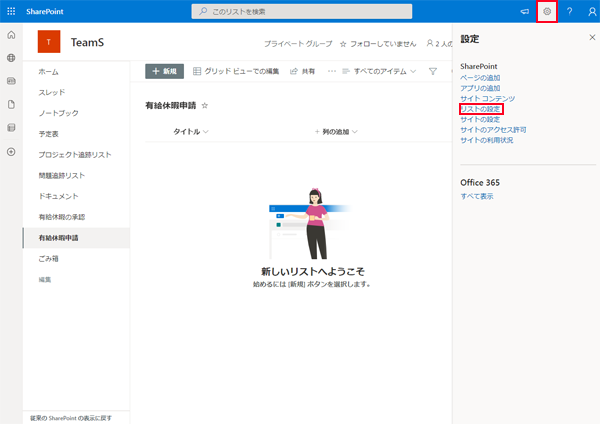Open the サイトの利用状況 link
The height and width of the screenshot is (424, 600).
pos(487,140)
